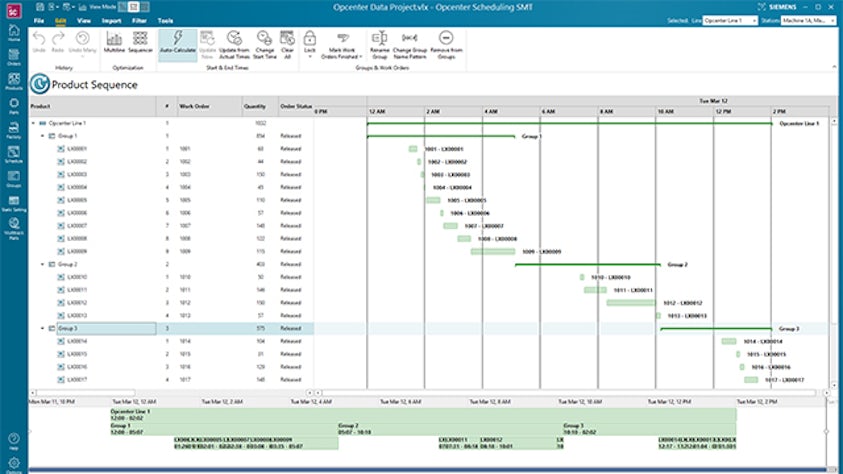
Task: Open the Orders sidebar section
Action: click(x=14, y=57)
